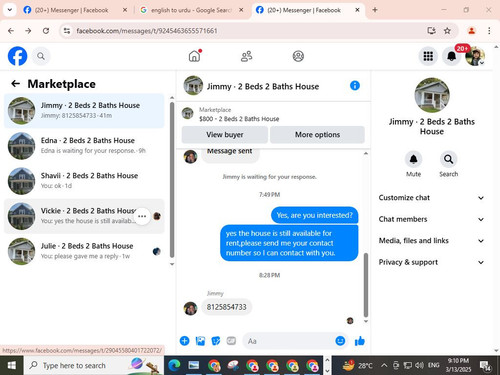
Task: Expand Chat members section
Action: (x=431, y=219)
